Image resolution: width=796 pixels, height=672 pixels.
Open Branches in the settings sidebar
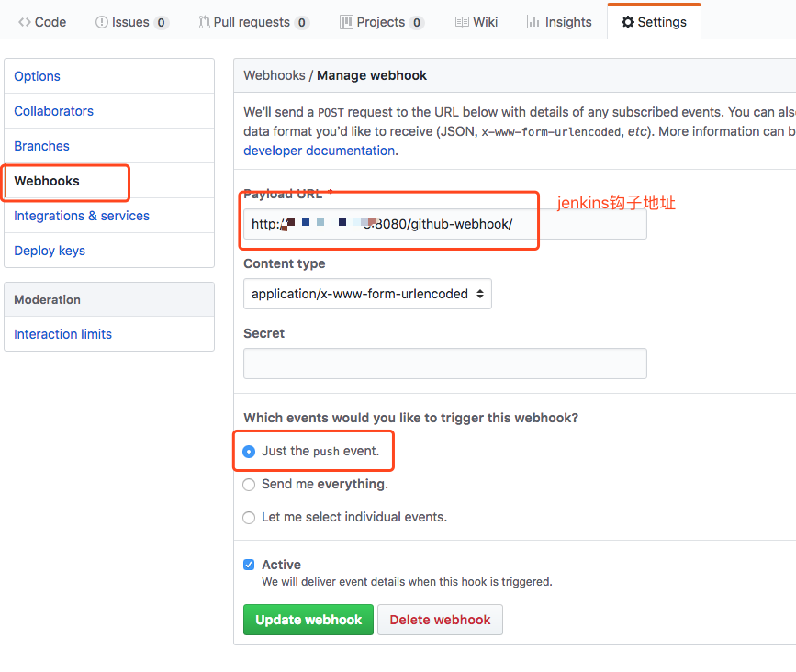click(41, 146)
